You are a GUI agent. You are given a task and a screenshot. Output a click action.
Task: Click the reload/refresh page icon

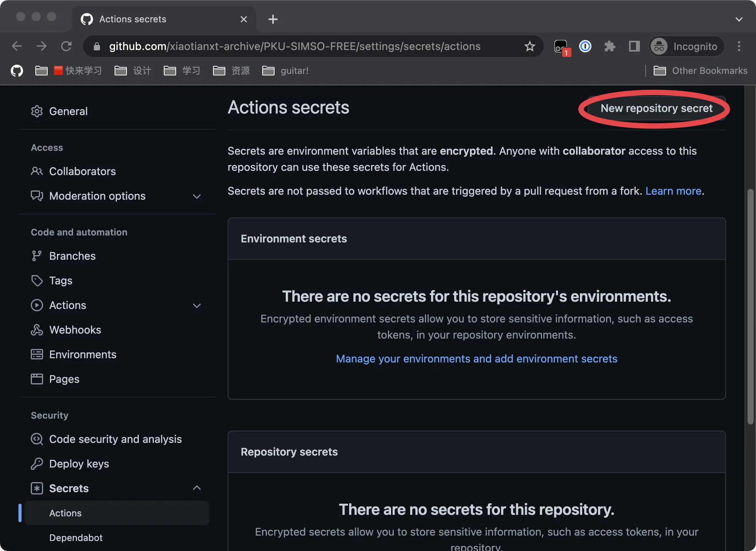coord(67,46)
